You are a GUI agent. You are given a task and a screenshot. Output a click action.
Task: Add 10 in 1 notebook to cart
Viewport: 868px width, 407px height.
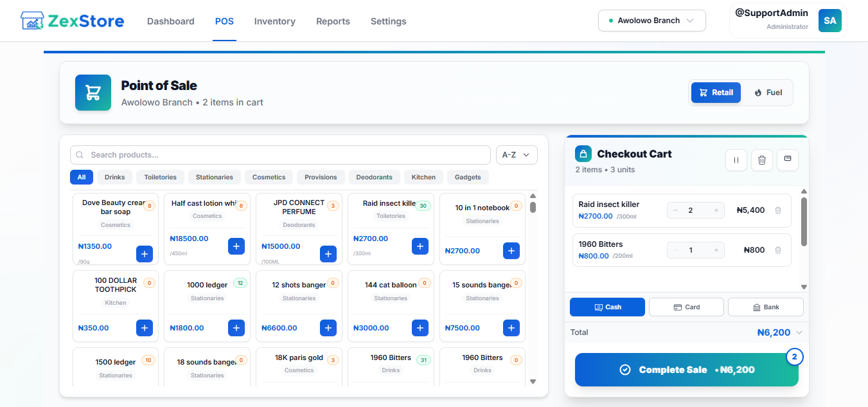click(511, 251)
